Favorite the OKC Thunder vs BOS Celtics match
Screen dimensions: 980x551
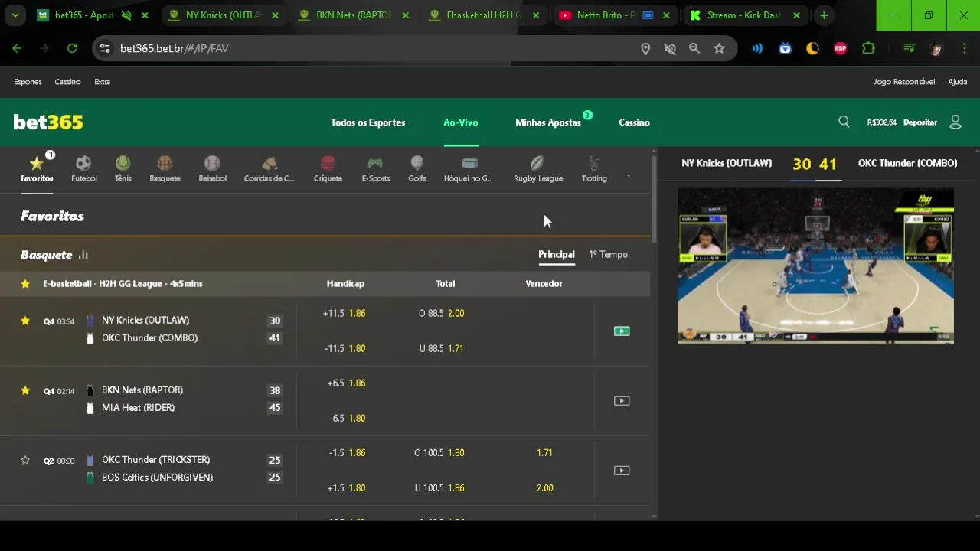(x=25, y=460)
